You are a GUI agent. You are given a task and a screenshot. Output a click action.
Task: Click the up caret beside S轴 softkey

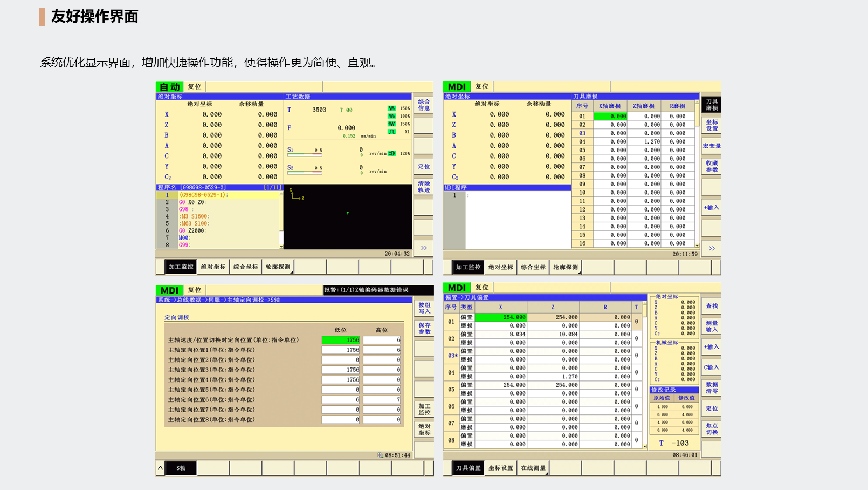[160, 468]
